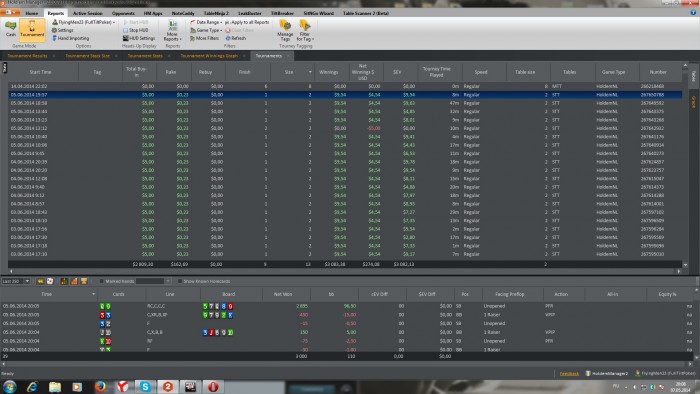
Task: Close the Tournaments report tab
Action: (288, 56)
